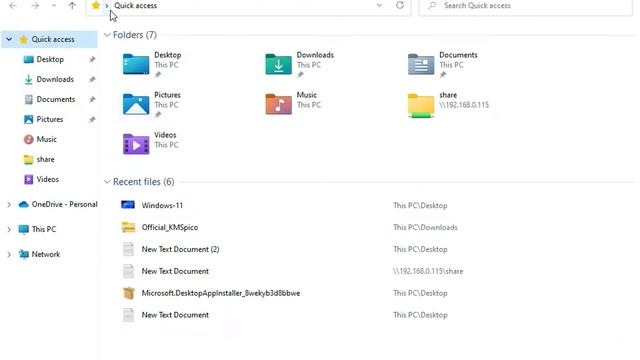Select OneDrive - Personal in sidebar
The width and height of the screenshot is (640, 360).
(64, 204)
